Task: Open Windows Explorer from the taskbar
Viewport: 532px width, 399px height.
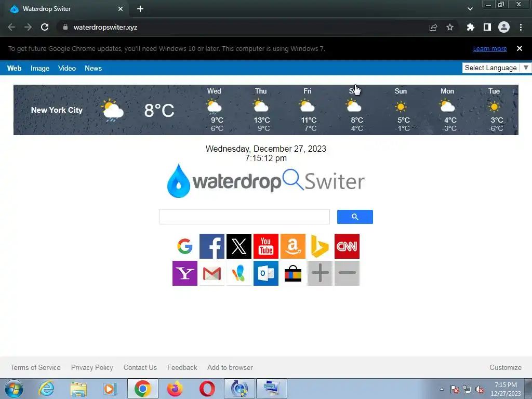Action: [78, 389]
